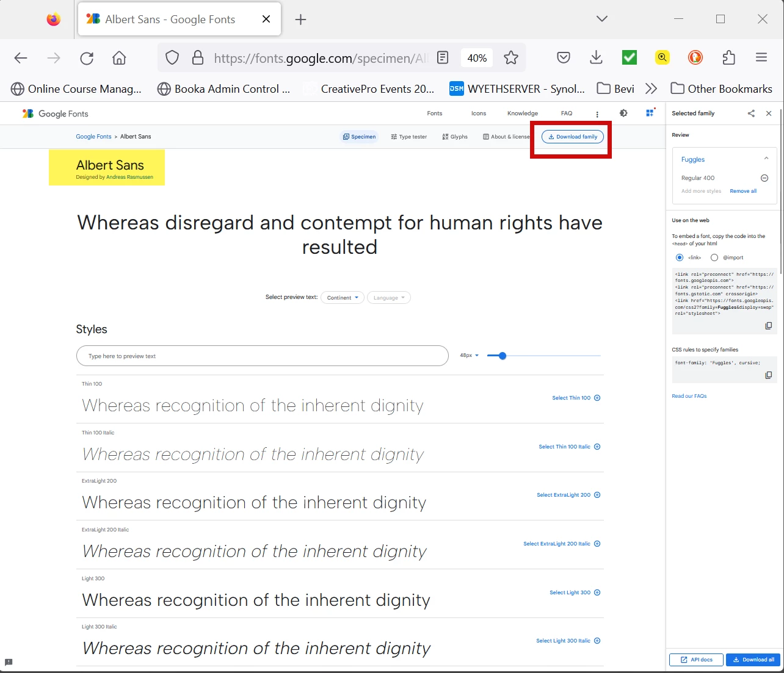The width and height of the screenshot is (784, 673).
Task: Show more bookmarks with double chevron
Action: pyautogui.click(x=651, y=88)
